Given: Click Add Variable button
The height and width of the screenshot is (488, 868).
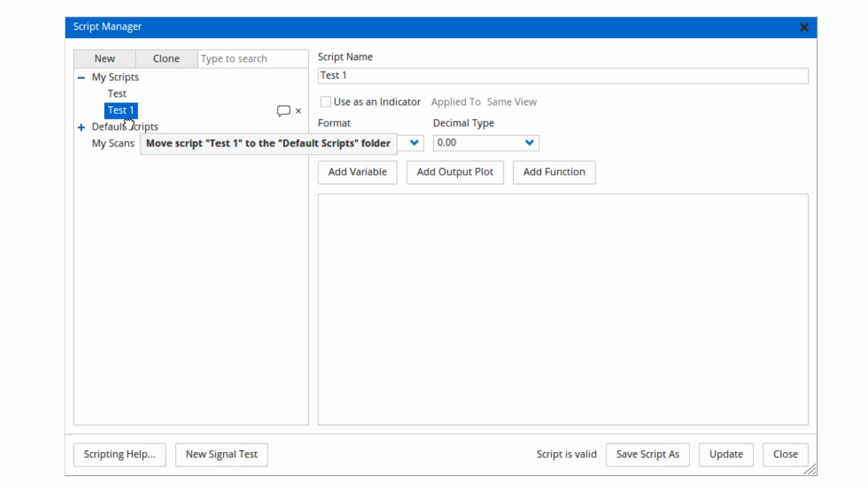Looking at the screenshot, I should (358, 172).
